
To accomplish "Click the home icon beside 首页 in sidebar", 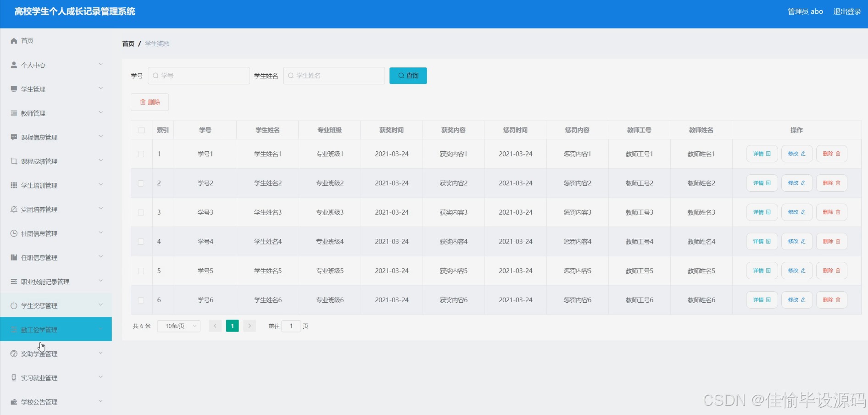I will (x=14, y=41).
